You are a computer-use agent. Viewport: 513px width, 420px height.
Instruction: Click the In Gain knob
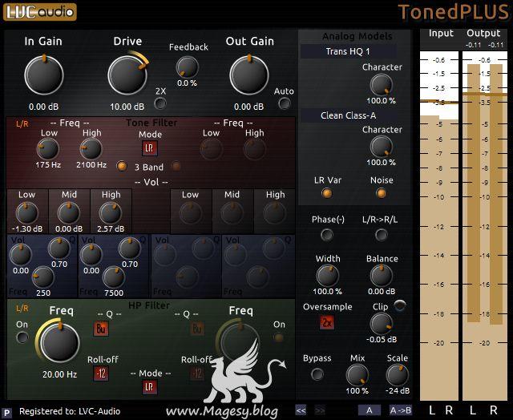44,75
